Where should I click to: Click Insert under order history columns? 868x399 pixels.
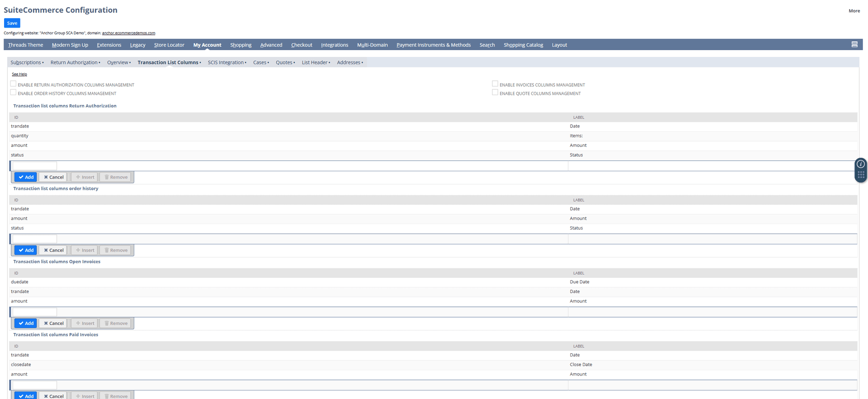coord(85,250)
